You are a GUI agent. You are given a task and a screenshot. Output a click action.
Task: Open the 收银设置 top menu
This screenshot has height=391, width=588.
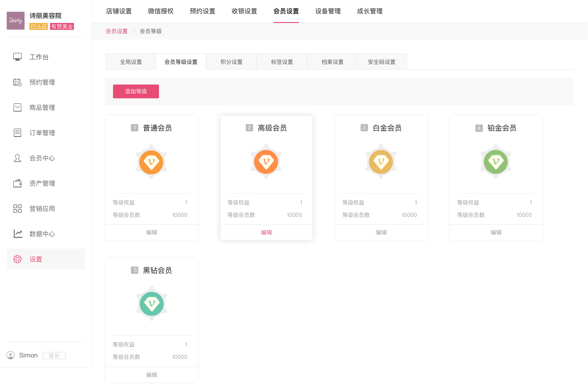244,11
